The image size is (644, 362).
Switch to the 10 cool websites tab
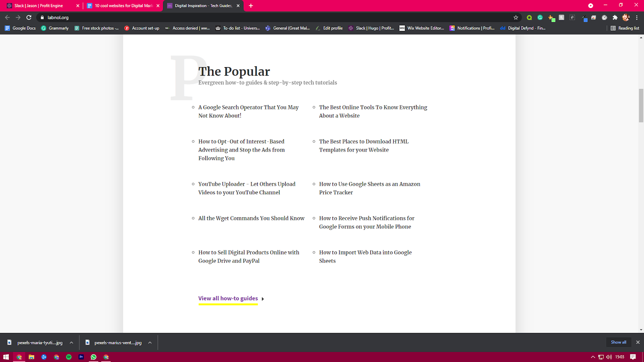coord(123,6)
